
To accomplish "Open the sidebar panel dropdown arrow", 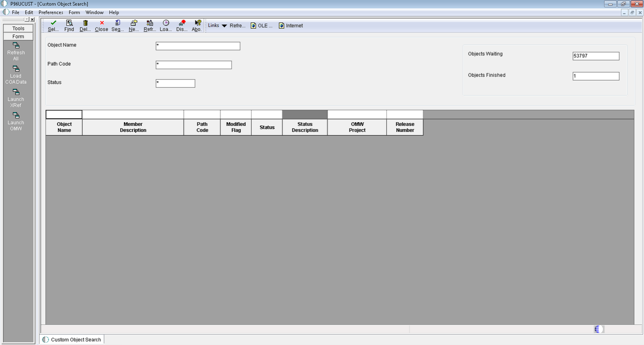I will click(x=27, y=19).
